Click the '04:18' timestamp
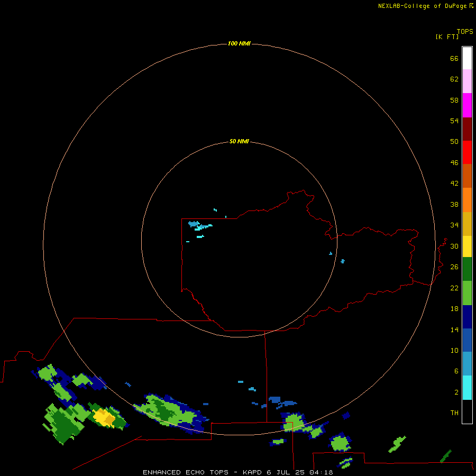The image size is (476, 476). pyautogui.click(x=321, y=472)
